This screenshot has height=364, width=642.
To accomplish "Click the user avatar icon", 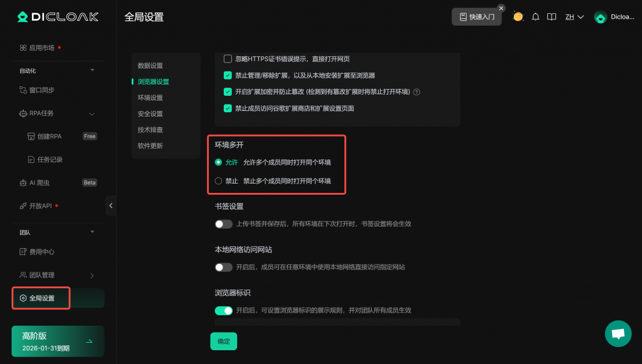I will pyautogui.click(x=600, y=18).
